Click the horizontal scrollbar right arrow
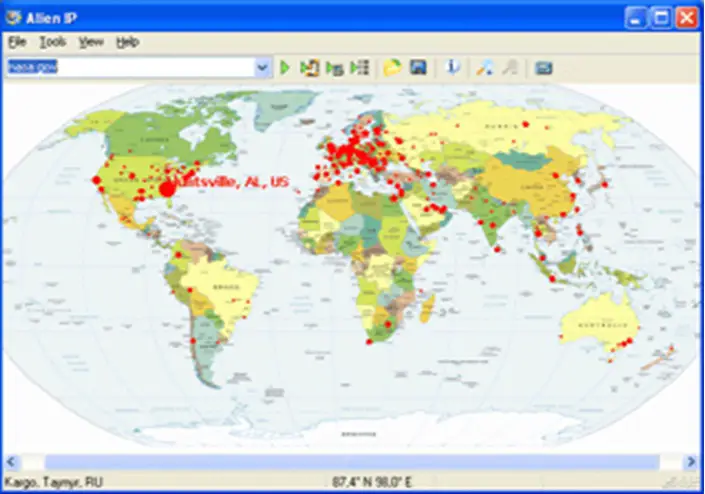The height and width of the screenshot is (494, 705). (x=692, y=462)
